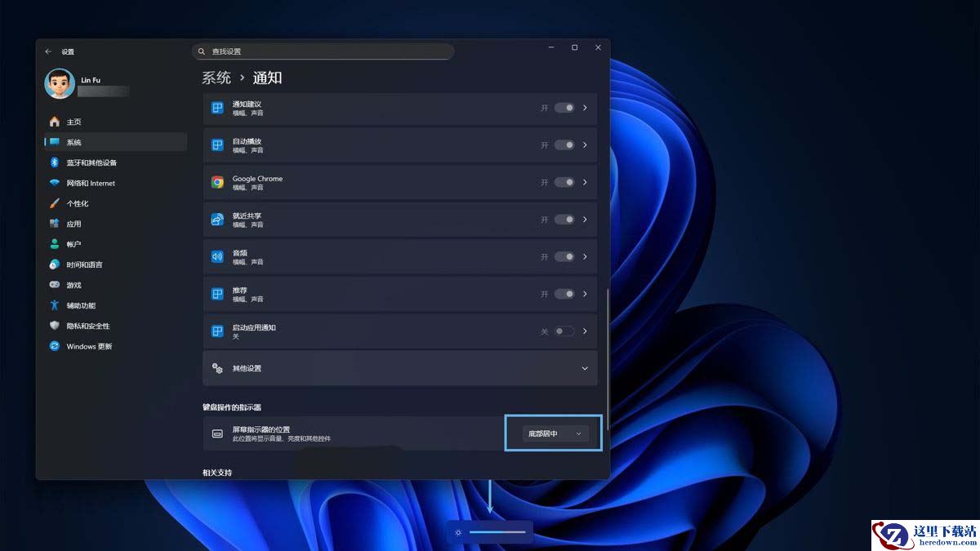
Task: Open the 底部居中 position dropdown
Action: [555, 433]
